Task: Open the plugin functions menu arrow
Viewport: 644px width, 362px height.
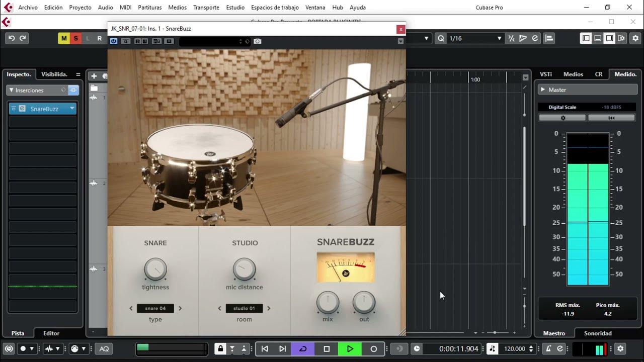Action: click(400, 41)
